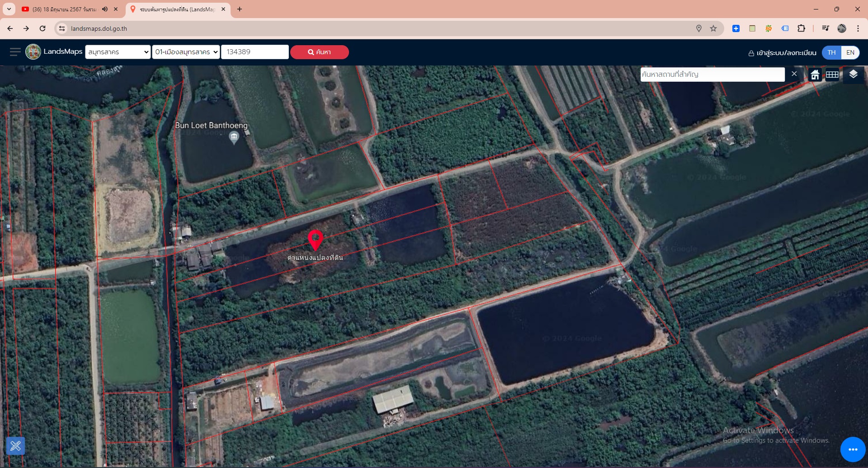Viewport: 868px width, 468px height.
Task: Mute the YouTube tab audio
Action: point(105,9)
